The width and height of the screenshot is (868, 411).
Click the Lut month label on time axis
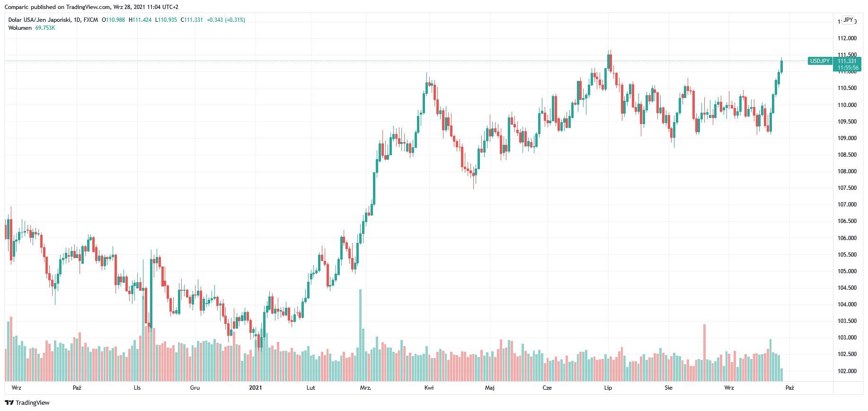311,388
